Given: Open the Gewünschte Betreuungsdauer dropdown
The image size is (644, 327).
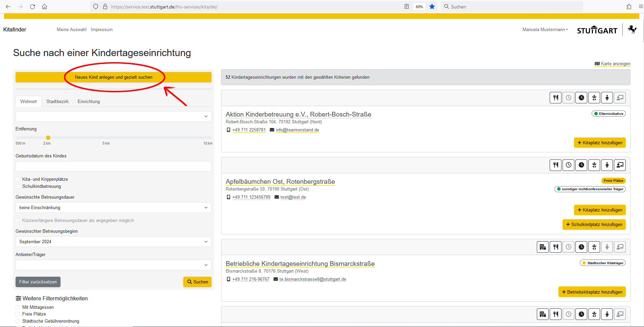Looking at the screenshot, I should coord(113,208).
